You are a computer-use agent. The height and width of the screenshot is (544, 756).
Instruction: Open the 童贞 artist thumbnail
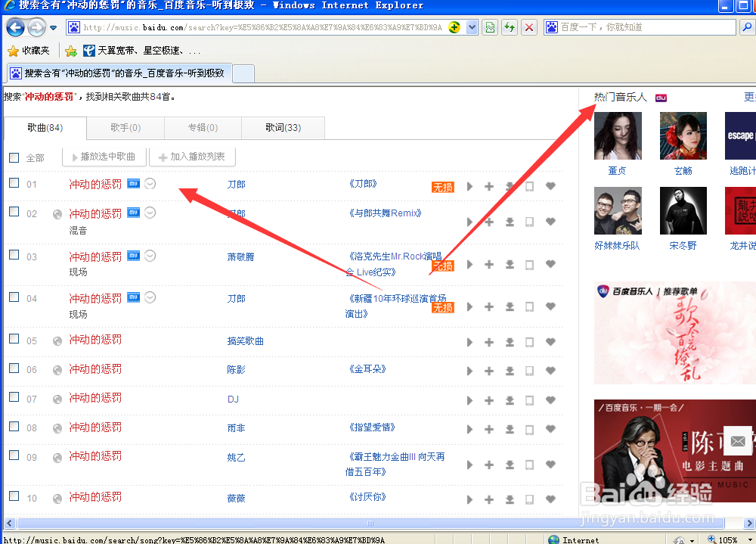pyautogui.click(x=618, y=135)
